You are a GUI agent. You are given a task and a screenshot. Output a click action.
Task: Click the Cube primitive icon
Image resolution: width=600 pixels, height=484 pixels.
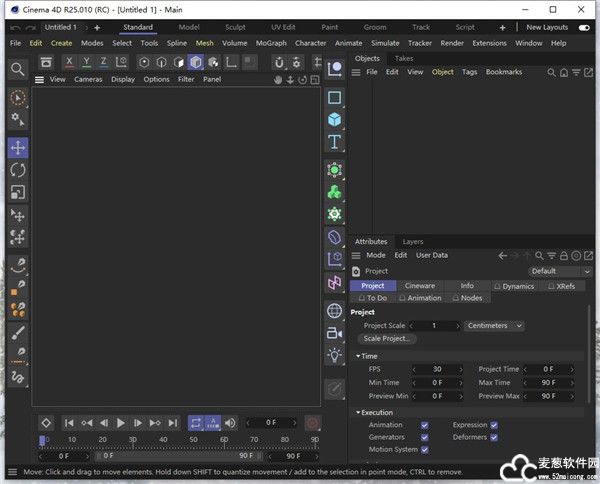pyautogui.click(x=335, y=119)
